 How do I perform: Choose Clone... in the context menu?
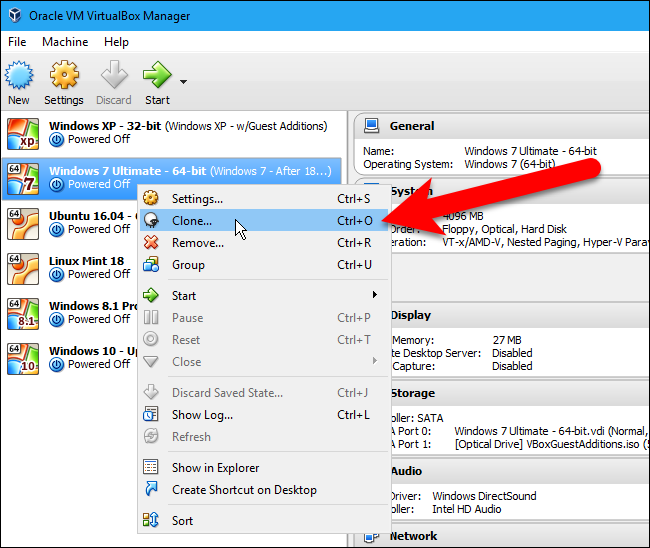(264, 221)
